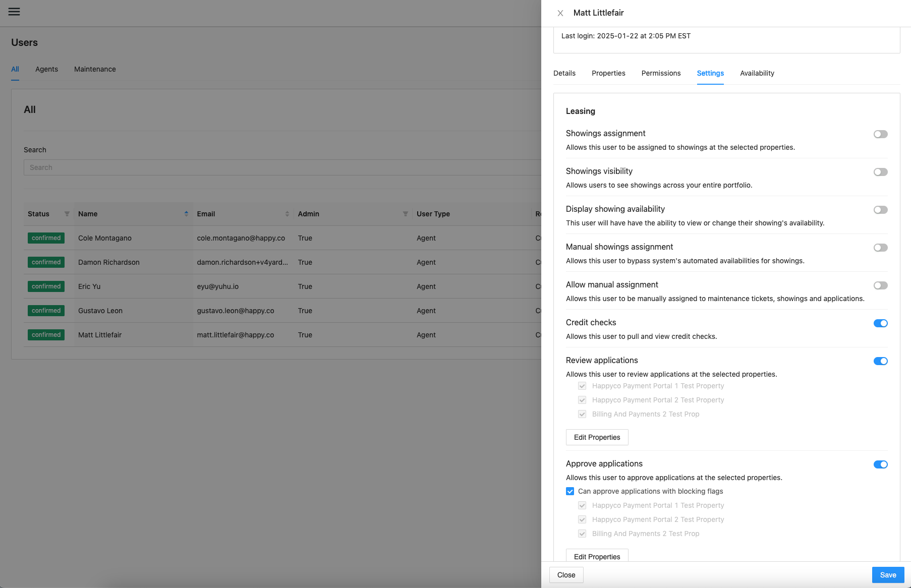Image resolution: width=911 pixels, height=588 pixels.
Task: Select the Settings tab
Action: (710, 73)
